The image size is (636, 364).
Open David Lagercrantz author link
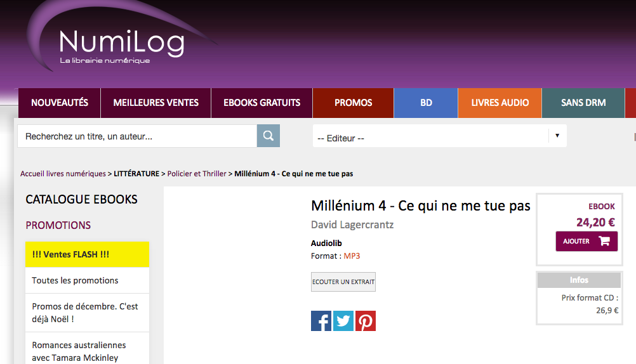[x=352, y=224]
